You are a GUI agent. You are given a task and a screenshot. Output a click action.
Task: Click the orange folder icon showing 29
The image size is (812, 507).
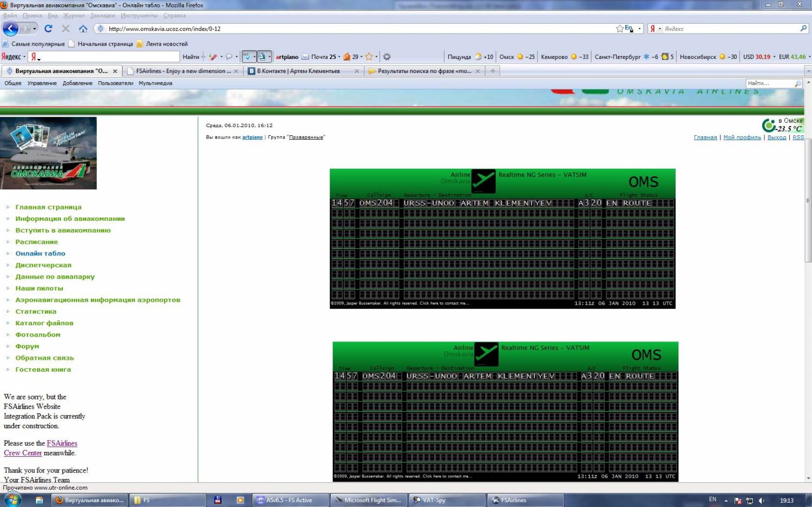pyautogui.click(x=347, y=57)
